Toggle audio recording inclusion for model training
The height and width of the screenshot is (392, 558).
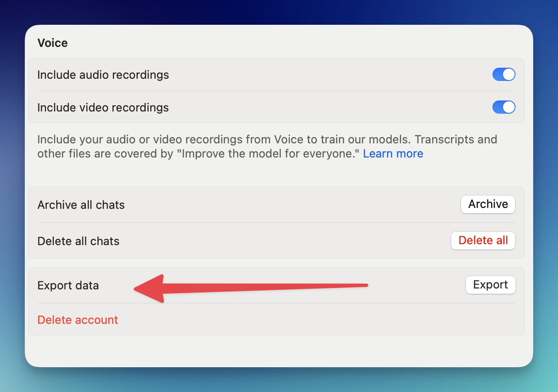504,74
